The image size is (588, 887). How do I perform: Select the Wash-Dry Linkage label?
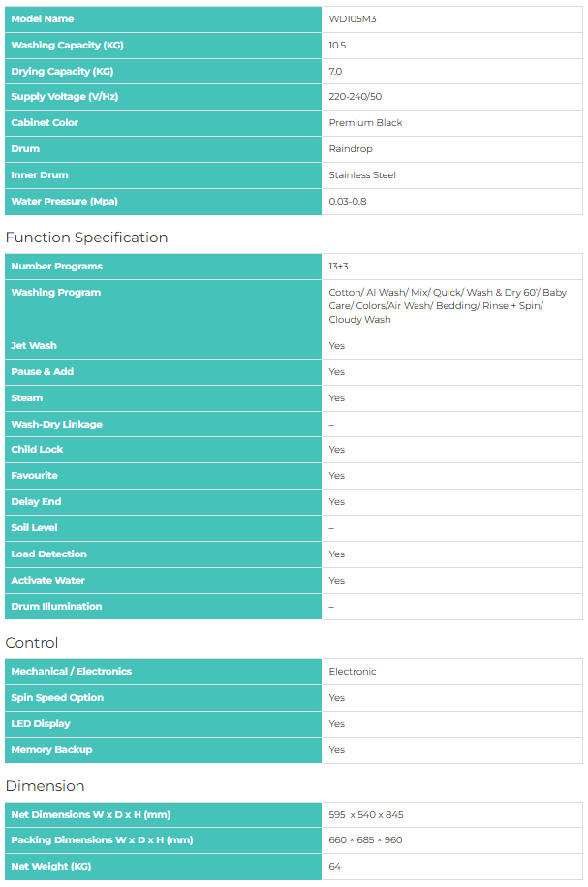coord(56,425)
